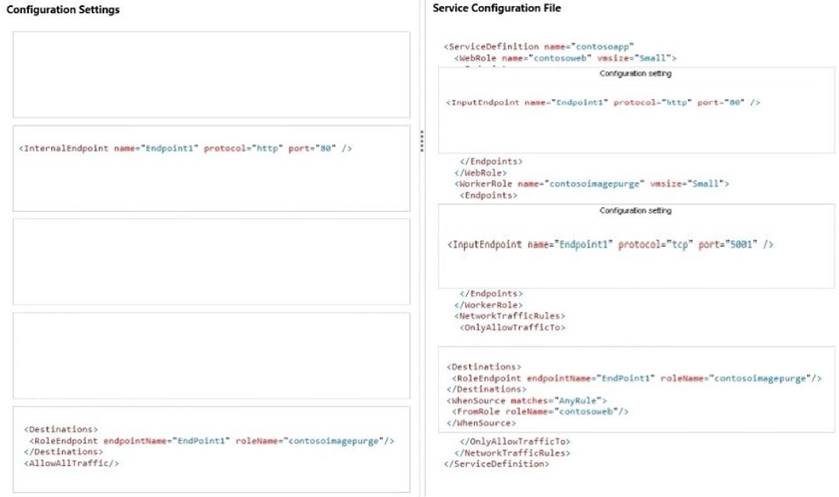Click the empty box directly below the InternalEndpoint setting

click(211, 261)
